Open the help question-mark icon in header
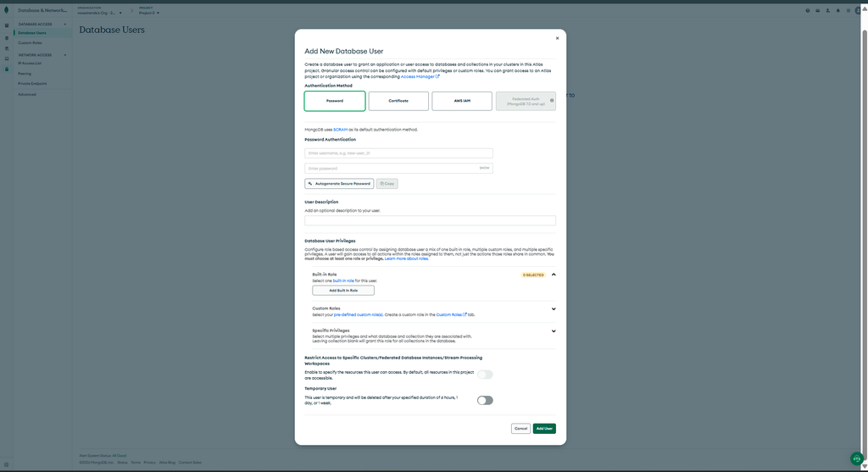The image size is (868, 472). coord(808,10)
